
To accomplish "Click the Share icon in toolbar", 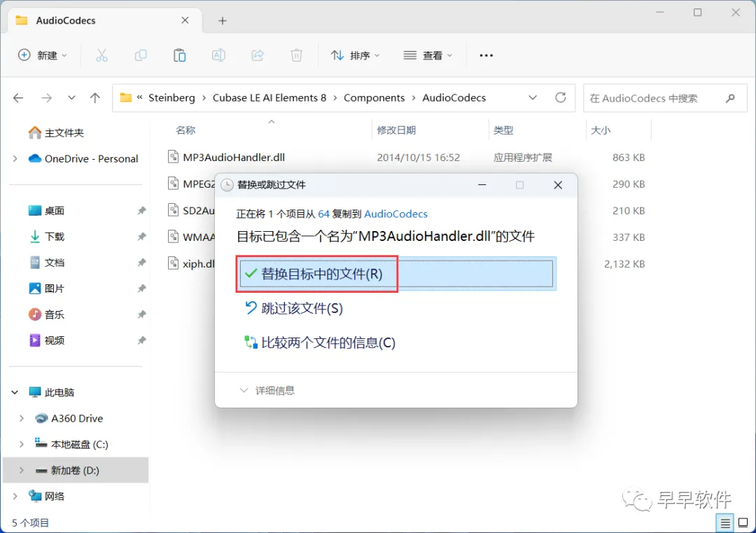I will click(x=258, y=55).
